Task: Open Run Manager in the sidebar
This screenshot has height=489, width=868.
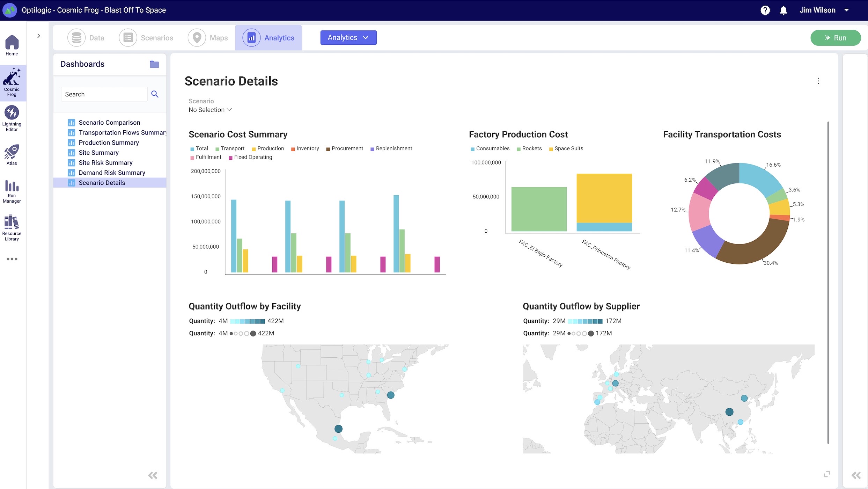Action: pyautogui.click(x=12, y=191)
